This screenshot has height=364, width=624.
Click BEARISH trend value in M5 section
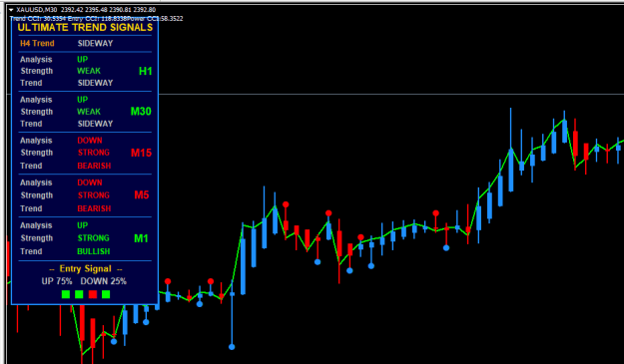pos(94,208)
